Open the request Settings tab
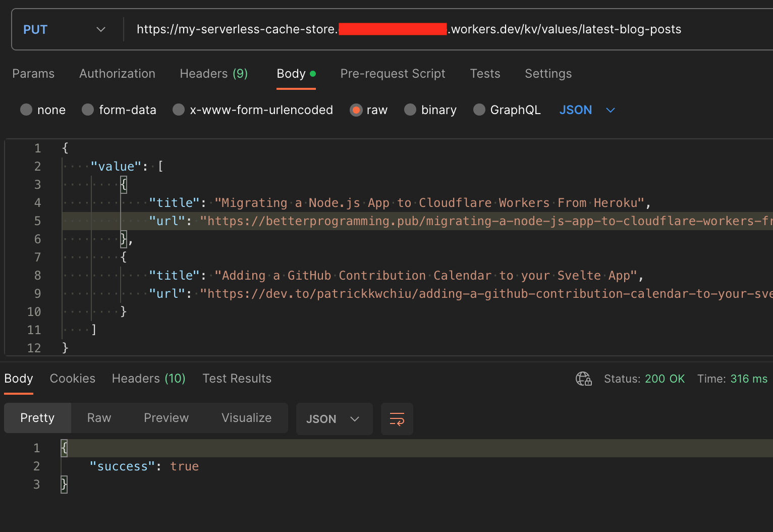The image size is (773, 532). pos(548,74)
